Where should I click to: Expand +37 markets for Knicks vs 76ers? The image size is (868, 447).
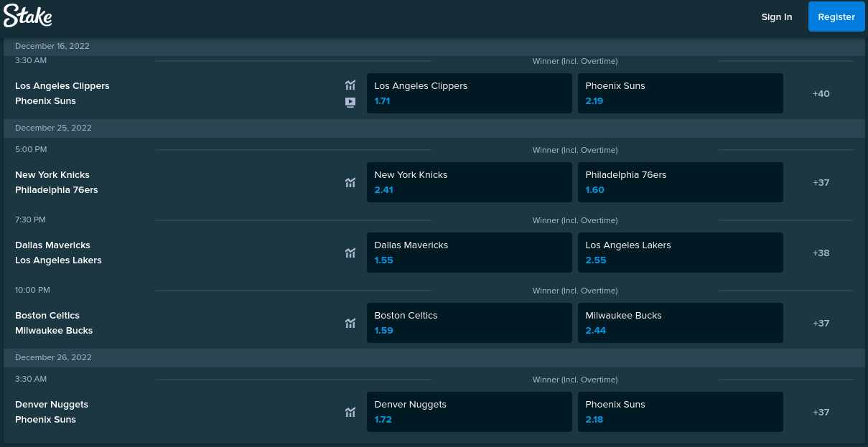tap(821, 182)
